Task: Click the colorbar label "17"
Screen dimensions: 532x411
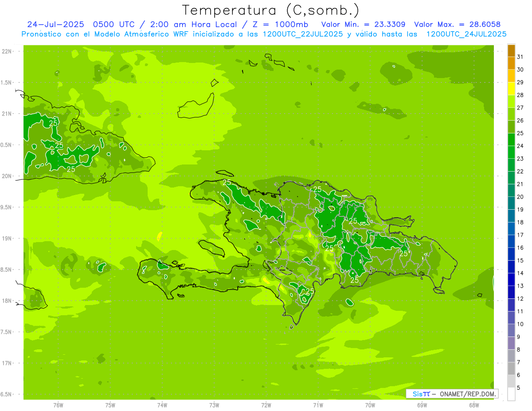Action: (x=520, y=235)
